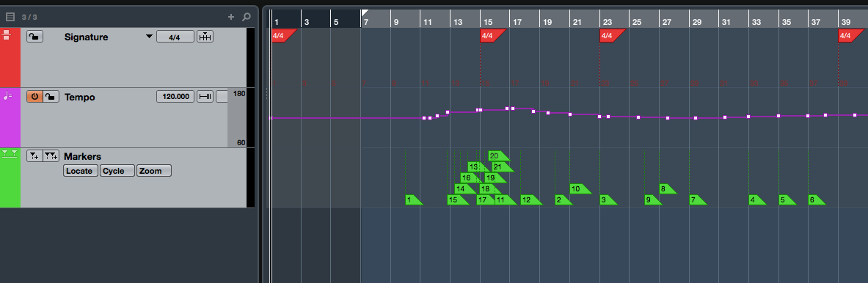Click bar 31 in the ruler
This screenshot has width=868, height=283.
[726, 22]
